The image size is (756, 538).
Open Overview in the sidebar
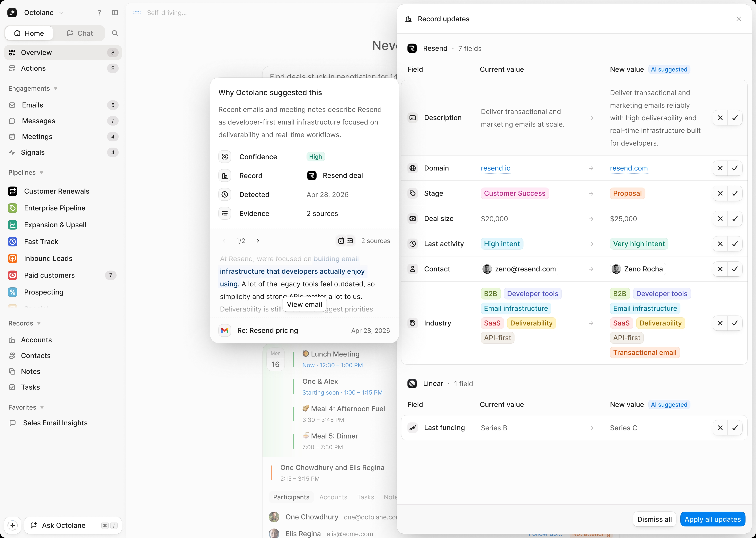[63, 53]
